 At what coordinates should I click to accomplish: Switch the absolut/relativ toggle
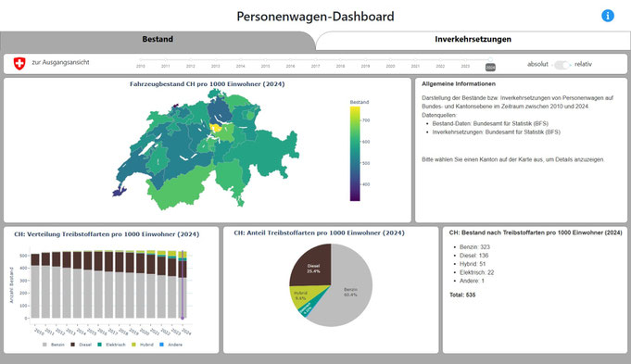click(x=562, y=65)
